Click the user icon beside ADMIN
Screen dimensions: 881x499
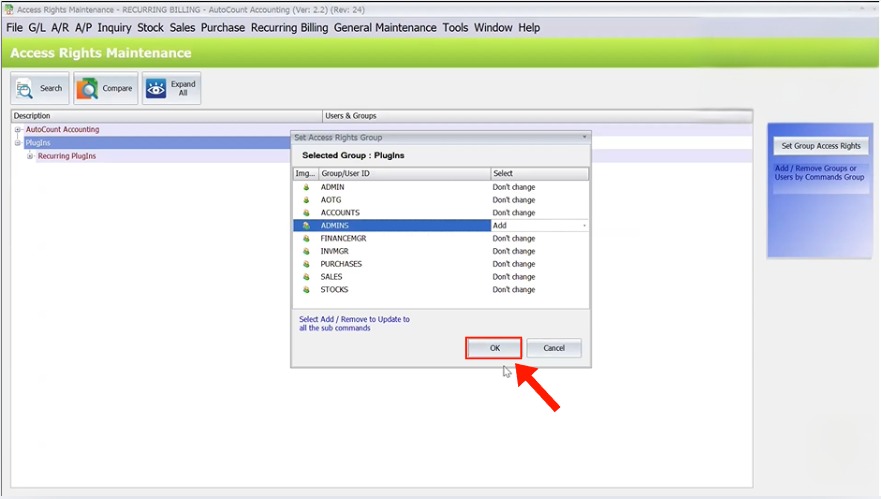306,187
